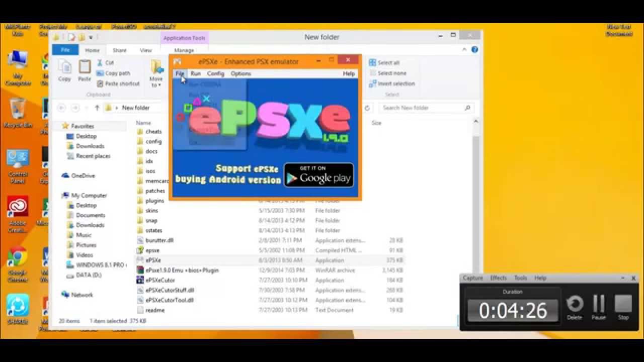Switch to the Home ribbon tab
Viewport: 644px width, 362px height.
point(92,50)
